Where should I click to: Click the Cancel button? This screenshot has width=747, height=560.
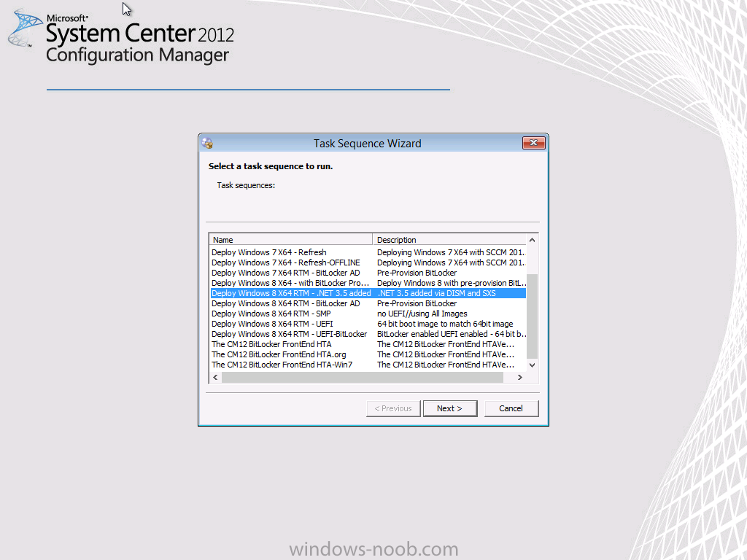click(x=511, y=408)
